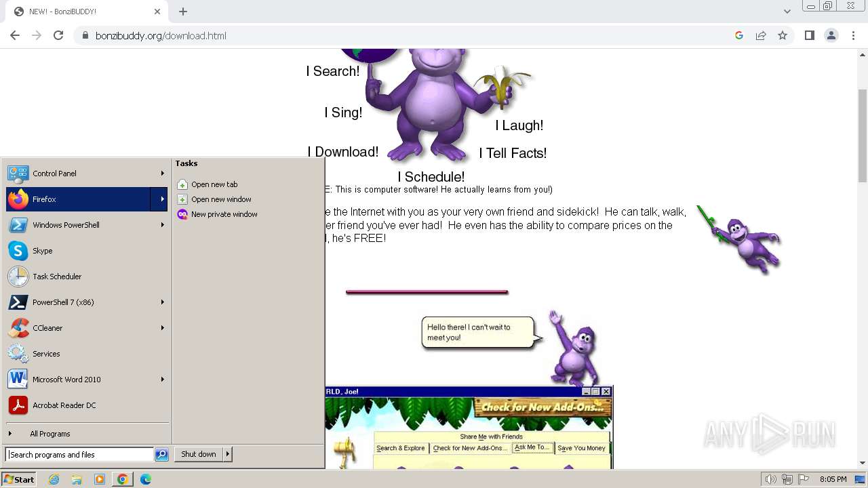Select Open new window task

tap(214, 199)
